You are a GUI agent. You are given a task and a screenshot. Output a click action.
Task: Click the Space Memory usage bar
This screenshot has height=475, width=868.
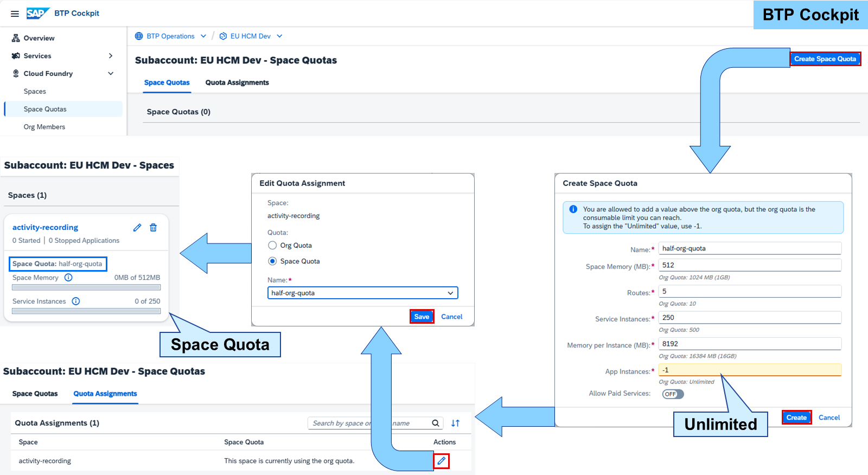pos(86,287)
